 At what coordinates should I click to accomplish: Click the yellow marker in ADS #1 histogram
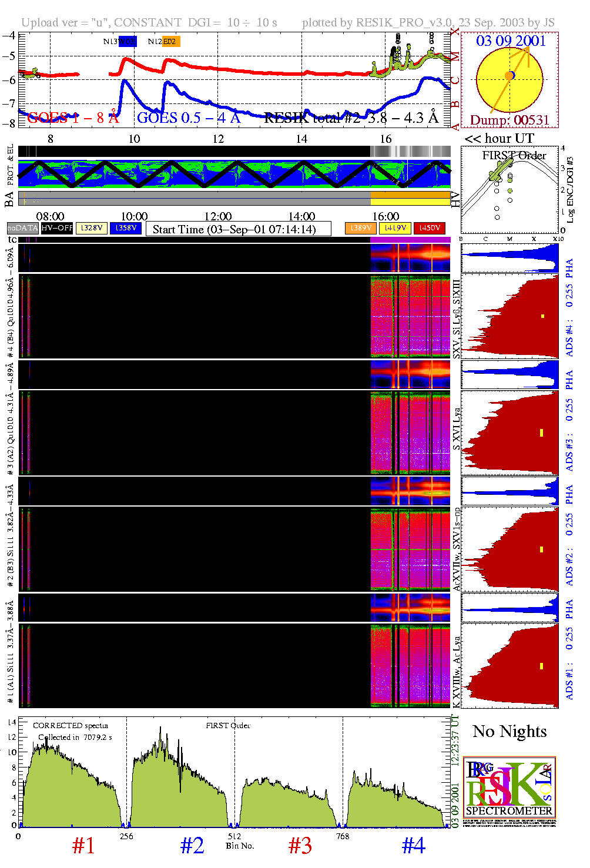click(x=541, y=666)
